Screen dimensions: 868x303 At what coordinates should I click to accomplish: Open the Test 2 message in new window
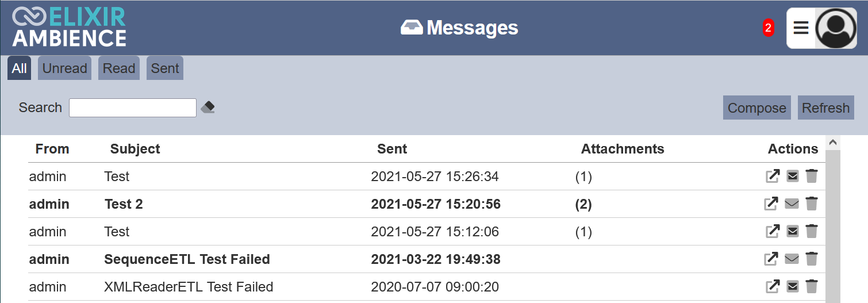[x=772, y=204]
